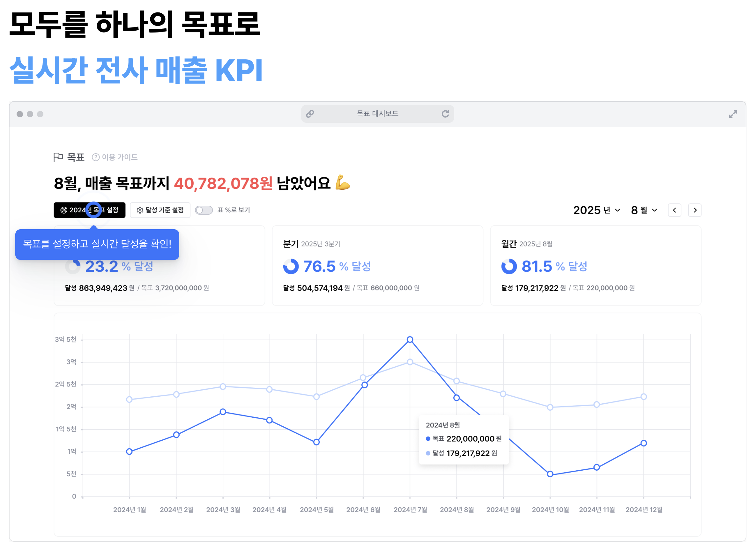Open 달성 기준 설정 settings button
756x551 pixels.
point(160,210)
